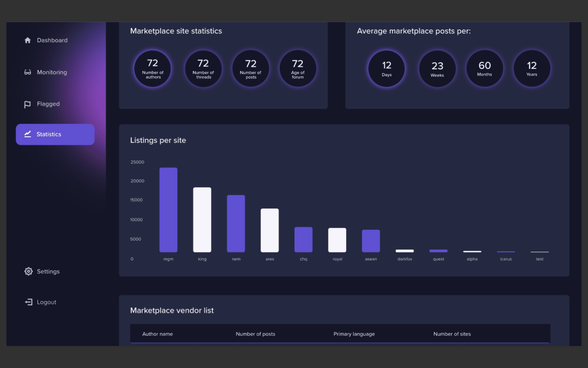The height and width of the screenshot is (368, 588).
Task: Sort by Primary language column header
Action: (x=354, y=334)
